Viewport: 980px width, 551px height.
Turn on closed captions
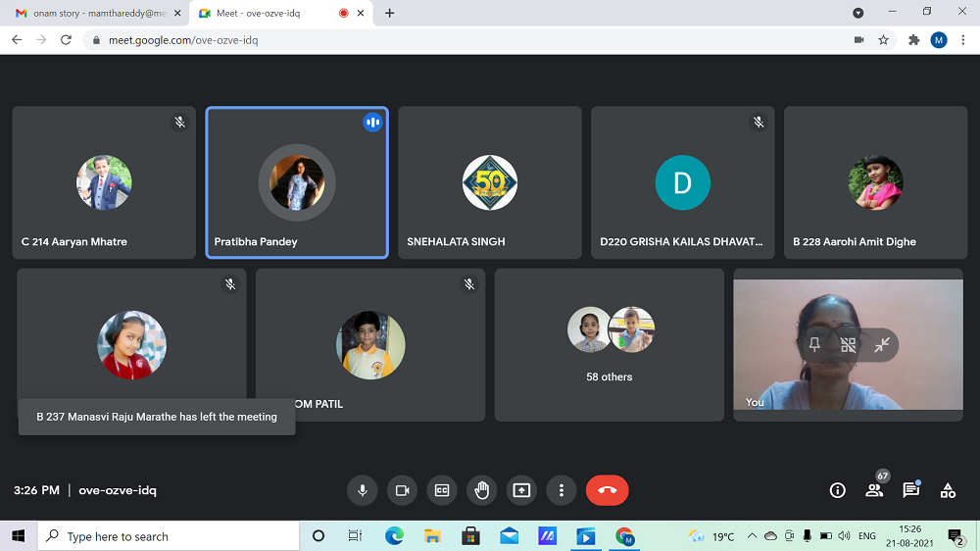click(x=442, y=490)
